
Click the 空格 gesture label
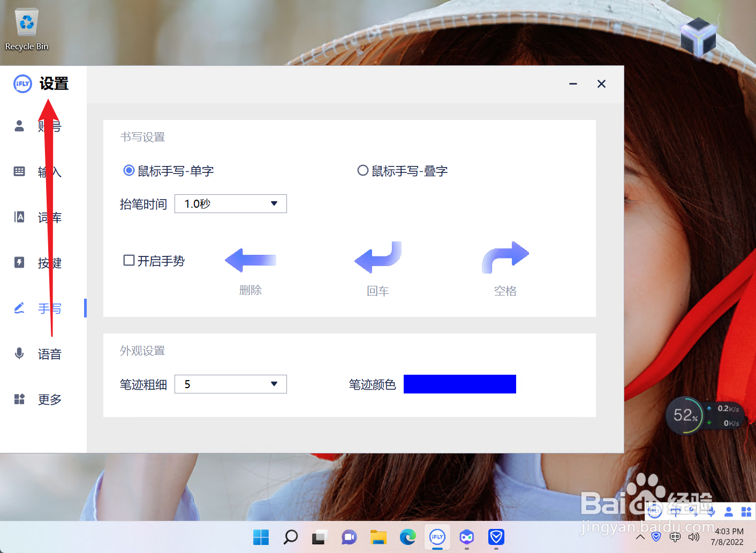(505, 291)
